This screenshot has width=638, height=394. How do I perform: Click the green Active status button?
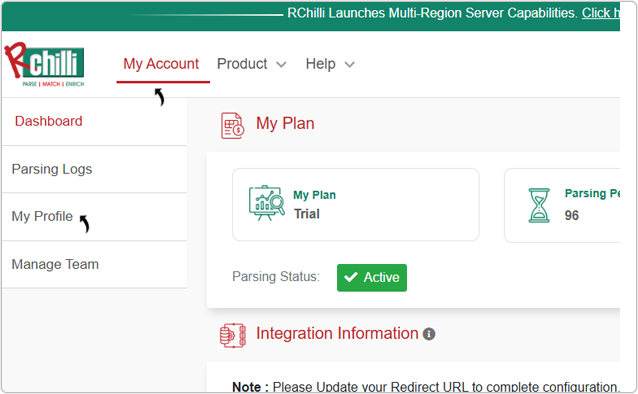[372, 278]
